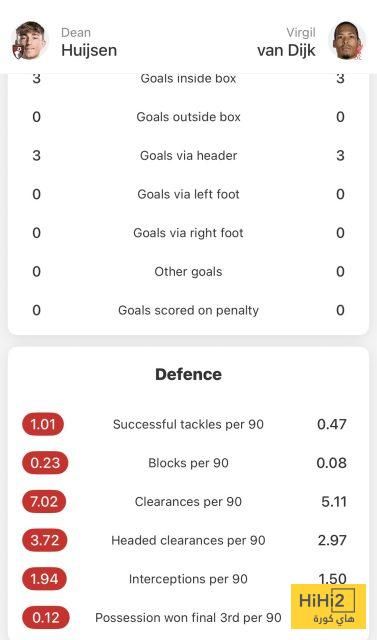377x640 pixels.
Task: Select the Goals via header row
Action: [188, 156]
